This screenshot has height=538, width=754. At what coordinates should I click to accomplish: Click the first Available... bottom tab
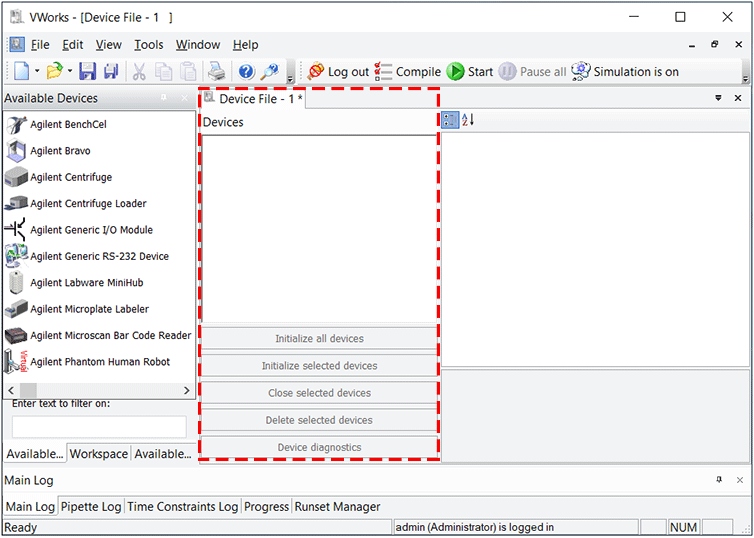pyautogui.click(x=35, y=454)
